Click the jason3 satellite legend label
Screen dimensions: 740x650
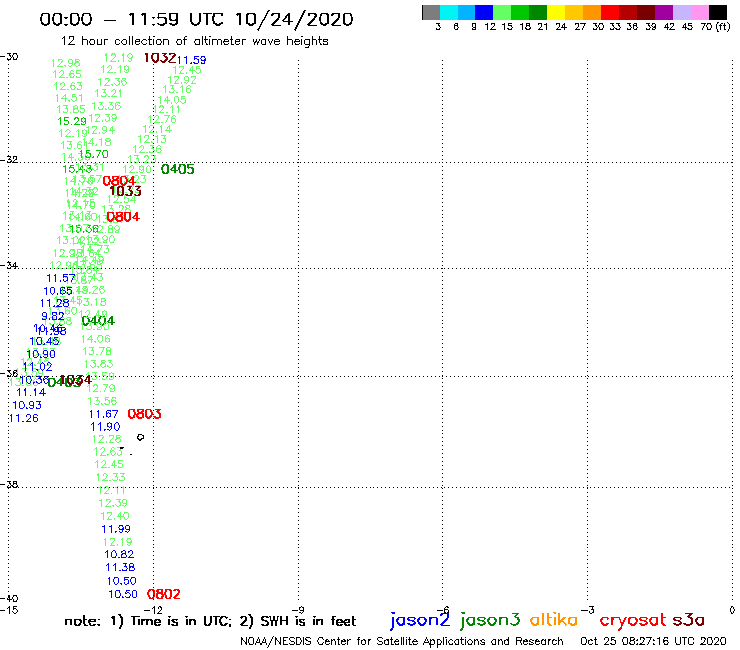[490, 620]
